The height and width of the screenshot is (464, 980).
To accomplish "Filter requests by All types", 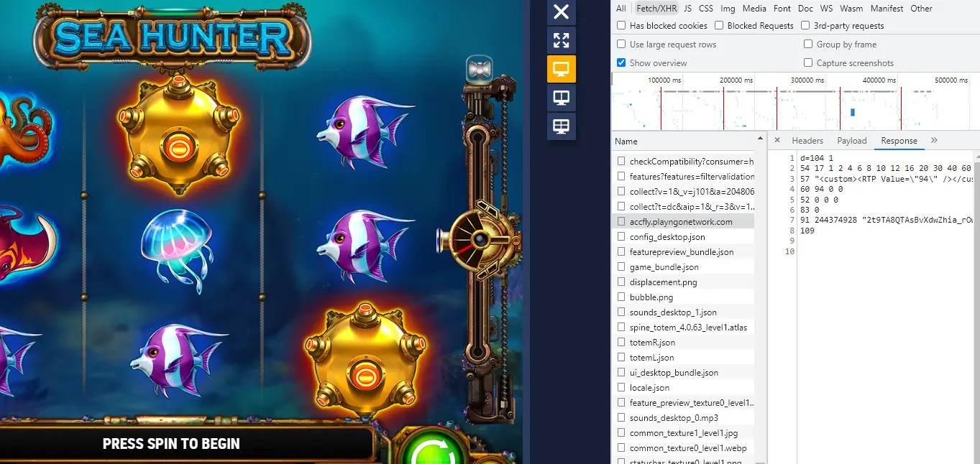I will click(x=621, y=9).
